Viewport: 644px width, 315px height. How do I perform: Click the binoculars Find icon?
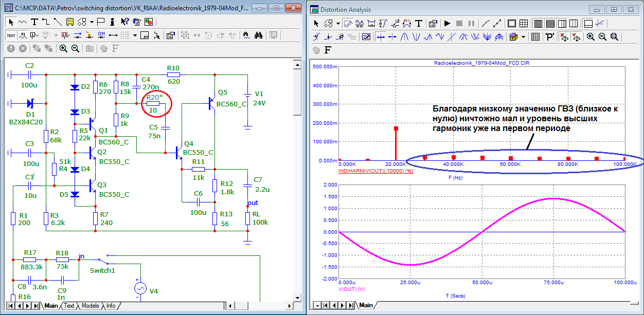[x=258, y=35]
